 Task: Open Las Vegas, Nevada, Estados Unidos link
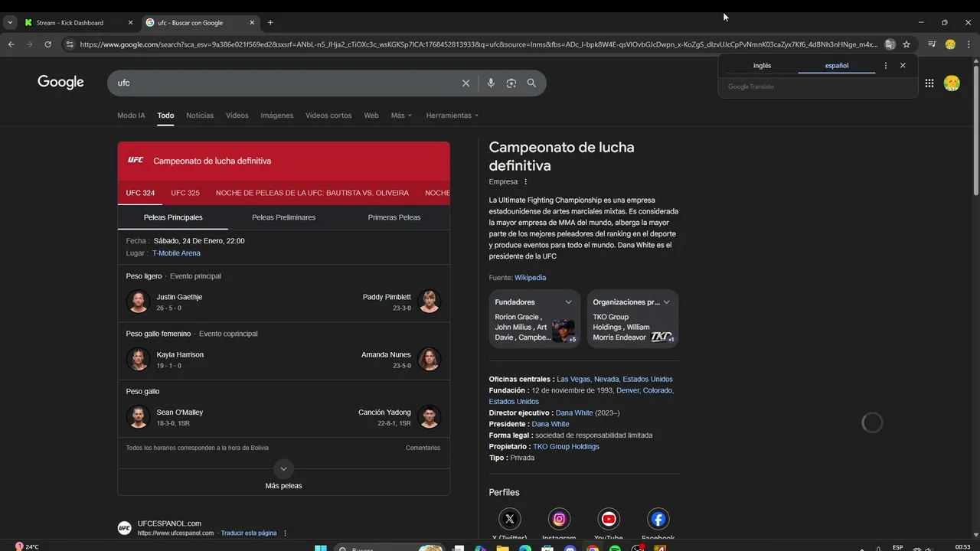[x=615, y=380]
